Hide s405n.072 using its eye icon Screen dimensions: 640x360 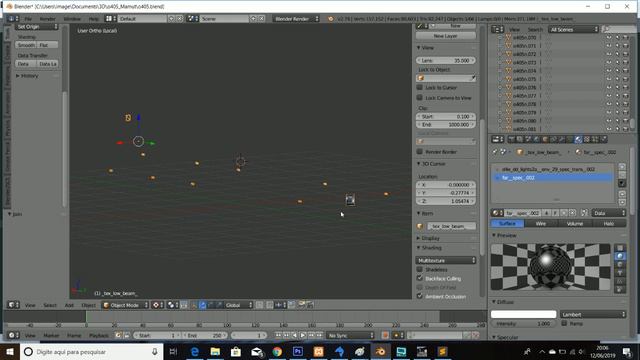pos(609,54)
